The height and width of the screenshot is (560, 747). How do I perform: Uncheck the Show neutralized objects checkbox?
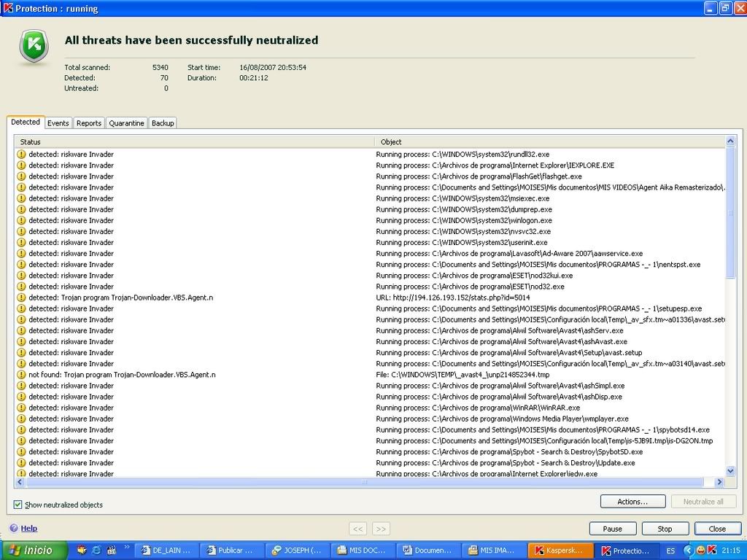[x=18, y=505]
